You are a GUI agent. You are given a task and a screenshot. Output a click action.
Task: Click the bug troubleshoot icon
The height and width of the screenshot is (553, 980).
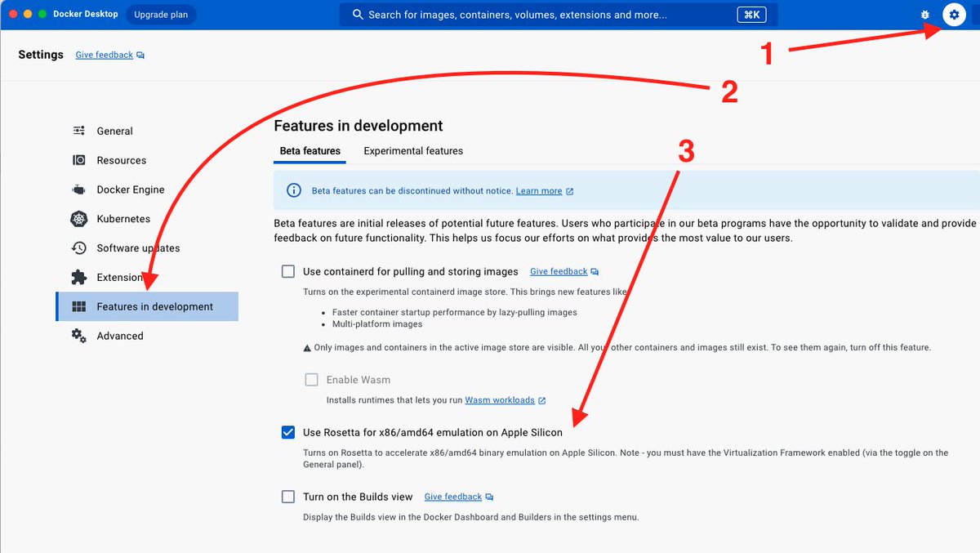[x=924, y=15]
